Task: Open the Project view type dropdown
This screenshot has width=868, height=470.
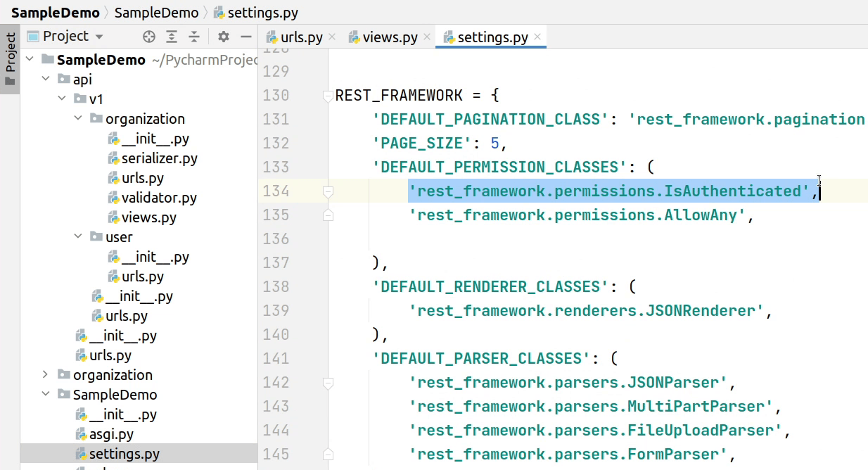Action: tap(98, 36)
